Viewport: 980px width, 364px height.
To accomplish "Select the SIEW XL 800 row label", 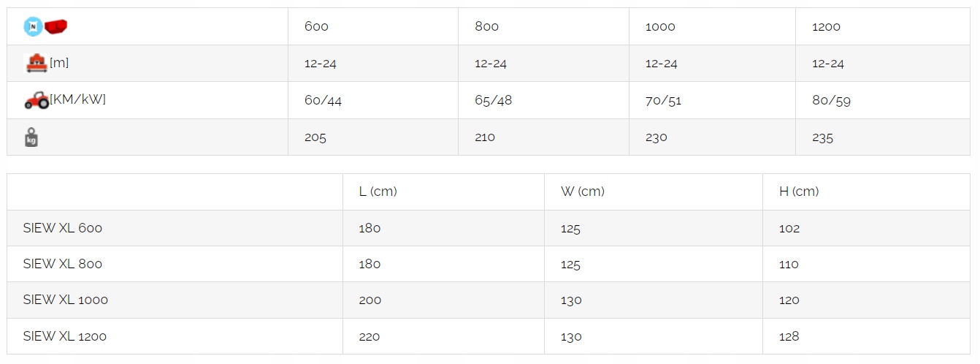I will [63, 264].
